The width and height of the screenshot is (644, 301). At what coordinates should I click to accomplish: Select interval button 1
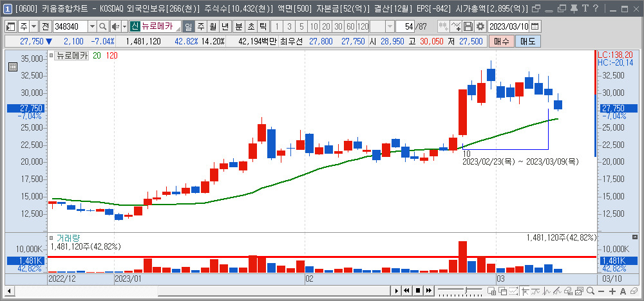pyautogui.click(x=277, y=26)
